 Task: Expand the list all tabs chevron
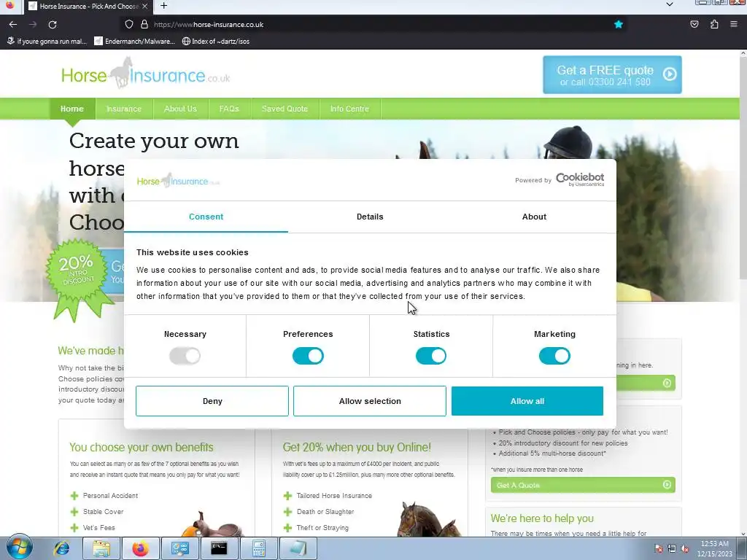(670, 4)
